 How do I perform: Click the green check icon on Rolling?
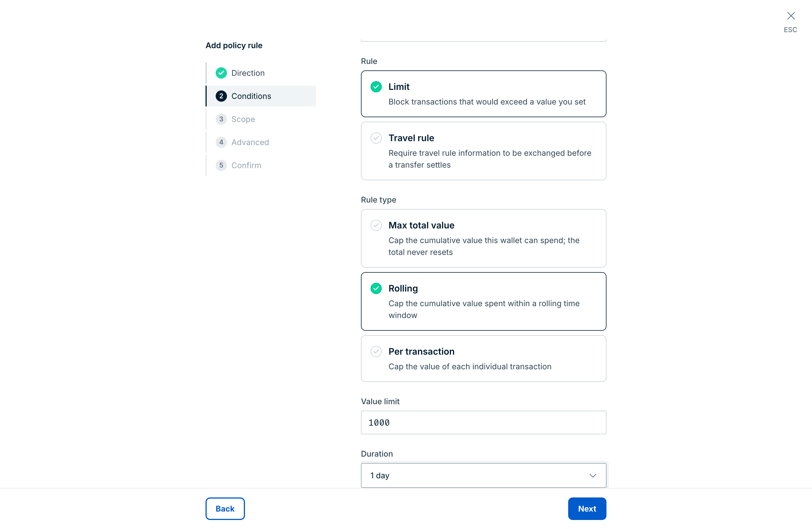(376, 288)
